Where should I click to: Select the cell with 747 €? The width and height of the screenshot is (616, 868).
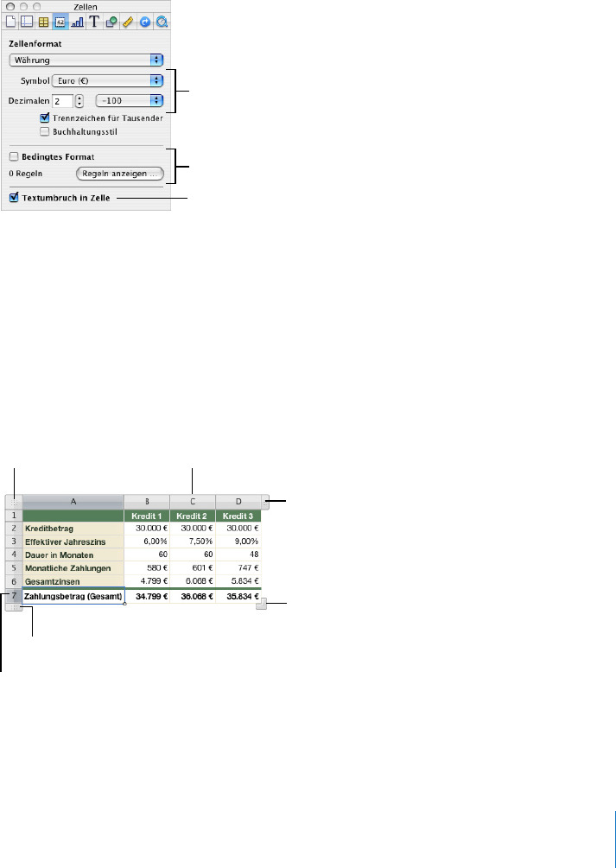pos(238,568)
